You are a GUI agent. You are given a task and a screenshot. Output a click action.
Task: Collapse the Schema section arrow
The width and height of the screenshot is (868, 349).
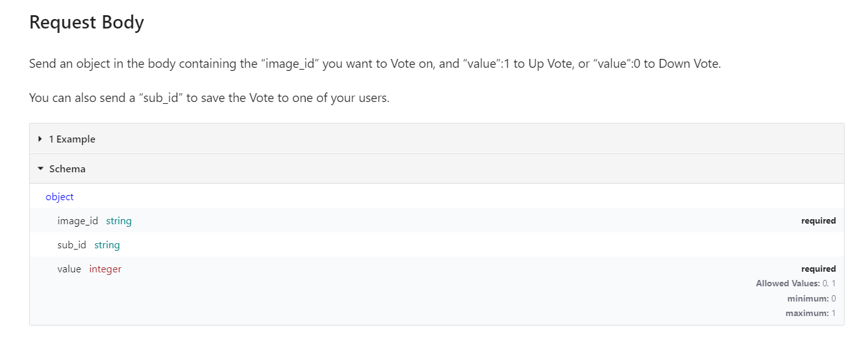pyautogui.click(x=40, y=169)
